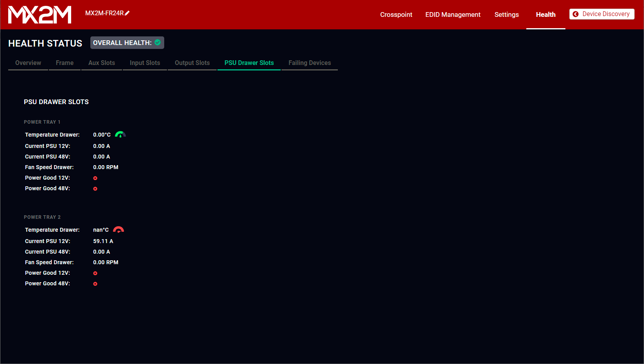The width and height of the screenshot is (644, 364).
Task: Click Tray 1 Current PSU 12V value
Action: [x=102, y=146]
